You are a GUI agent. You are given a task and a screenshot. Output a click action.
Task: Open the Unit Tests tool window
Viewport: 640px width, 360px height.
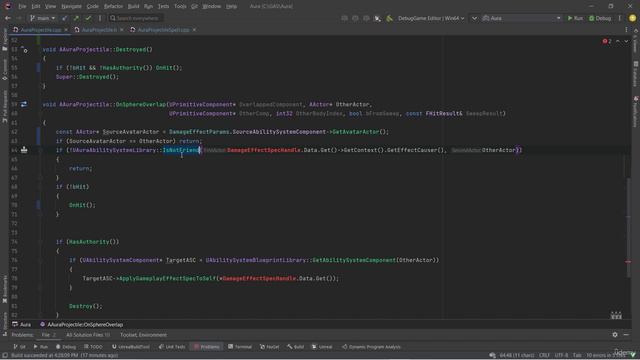[x=172, y=347]
